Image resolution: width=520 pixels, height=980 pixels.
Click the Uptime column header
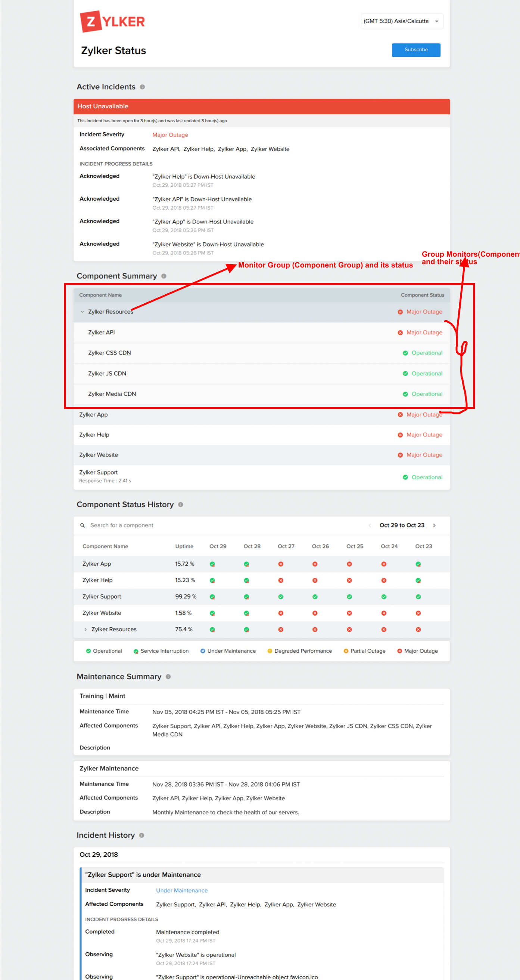click(184, 546)
